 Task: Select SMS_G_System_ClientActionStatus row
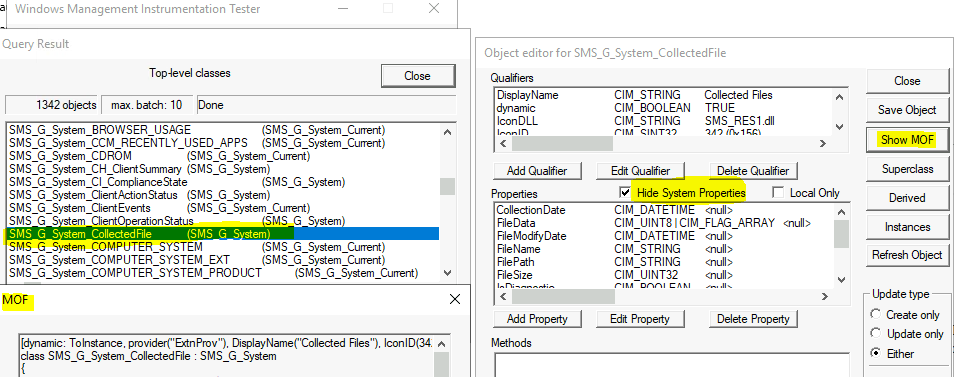tap(223, 195)
